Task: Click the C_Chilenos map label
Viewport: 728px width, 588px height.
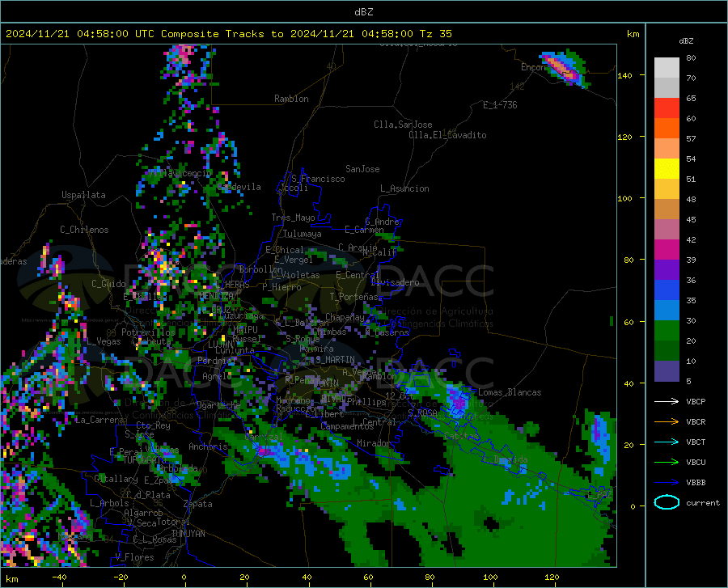Action: (x=84, y=230)
